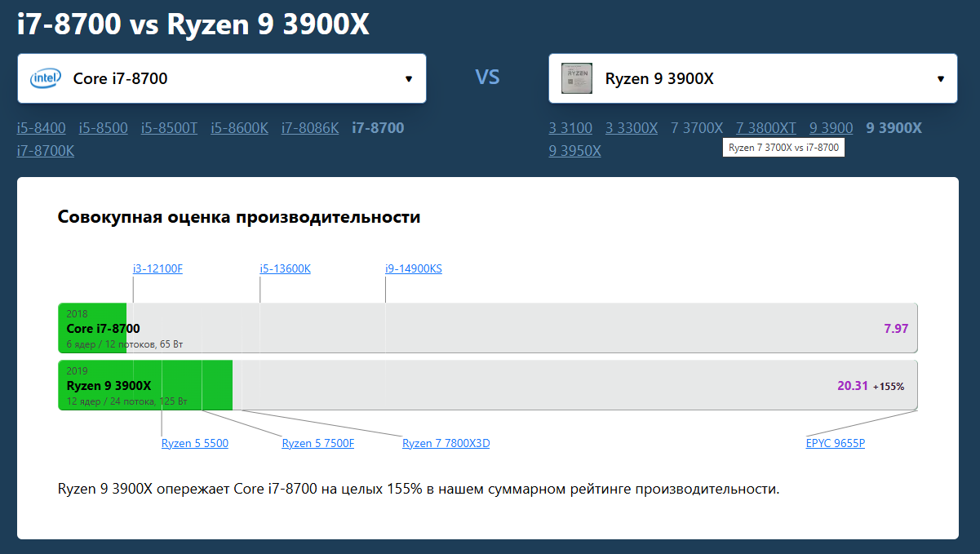Choose the i5-8600K link
The width and height of the screenshot is (980, 554).
coord(239,128)
